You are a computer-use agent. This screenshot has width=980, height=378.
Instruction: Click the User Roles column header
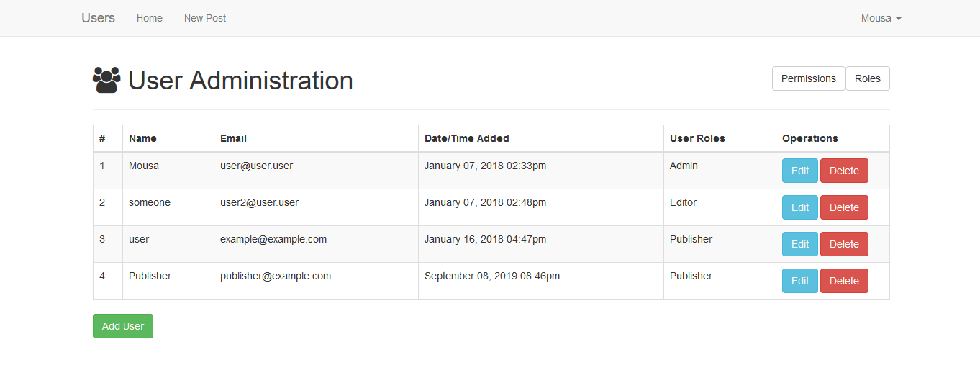click(697, 138)
